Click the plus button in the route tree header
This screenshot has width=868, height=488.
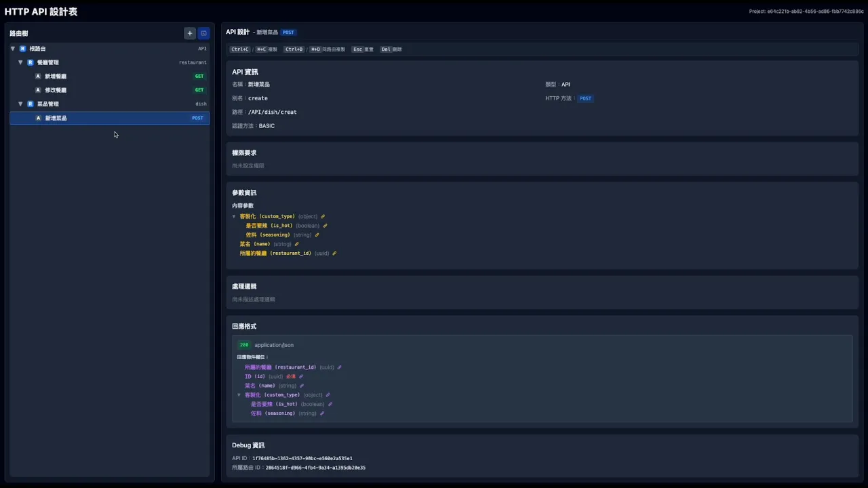click(190, 33)
